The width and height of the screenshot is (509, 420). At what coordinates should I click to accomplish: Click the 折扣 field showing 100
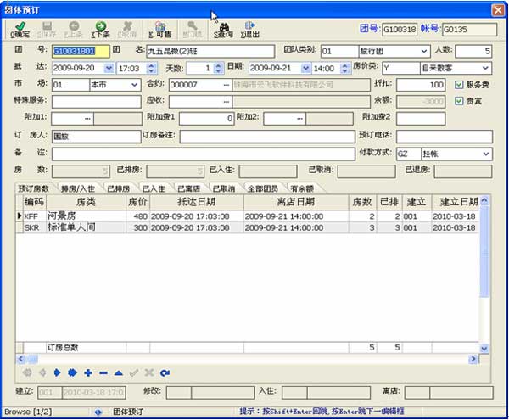click(x=421, y=85)
